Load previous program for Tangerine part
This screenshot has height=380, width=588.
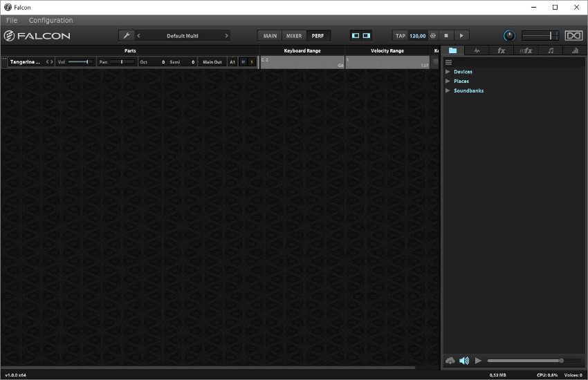point(47,61)
